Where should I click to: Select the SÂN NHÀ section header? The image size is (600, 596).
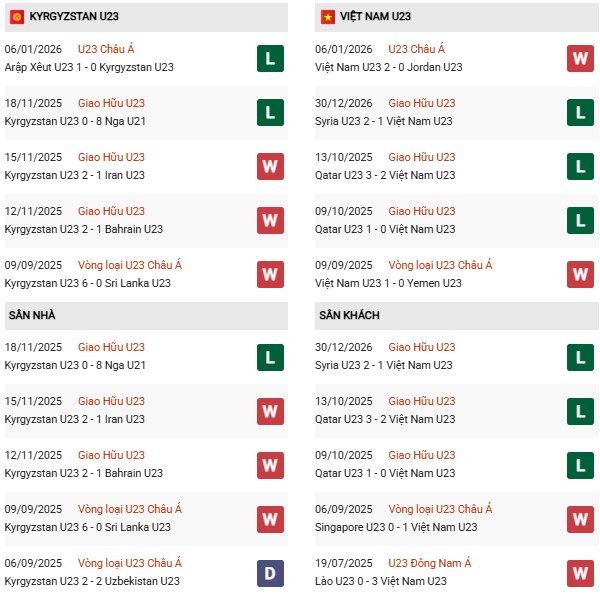[x=32, y=315]
